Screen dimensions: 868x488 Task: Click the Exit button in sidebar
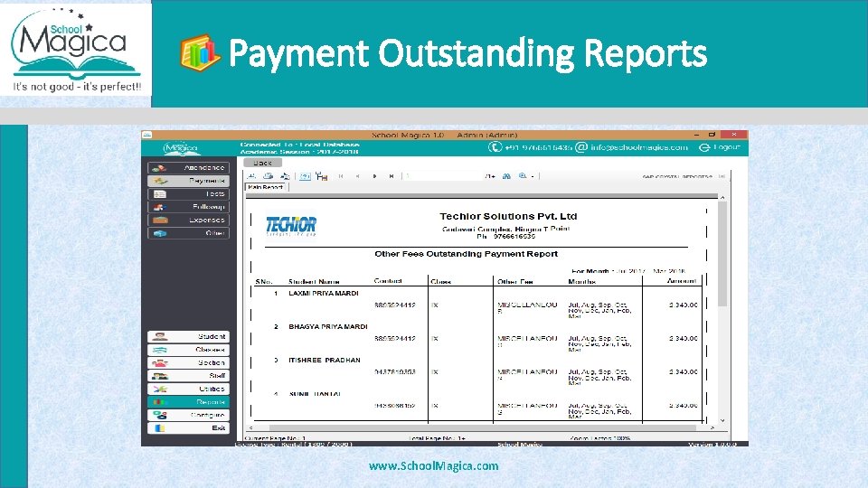188,428
